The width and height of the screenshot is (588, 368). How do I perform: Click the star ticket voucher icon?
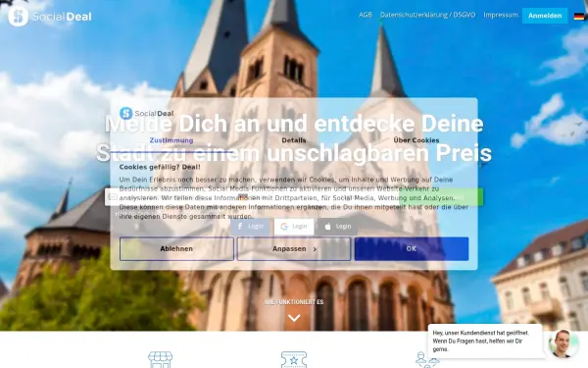294,359
